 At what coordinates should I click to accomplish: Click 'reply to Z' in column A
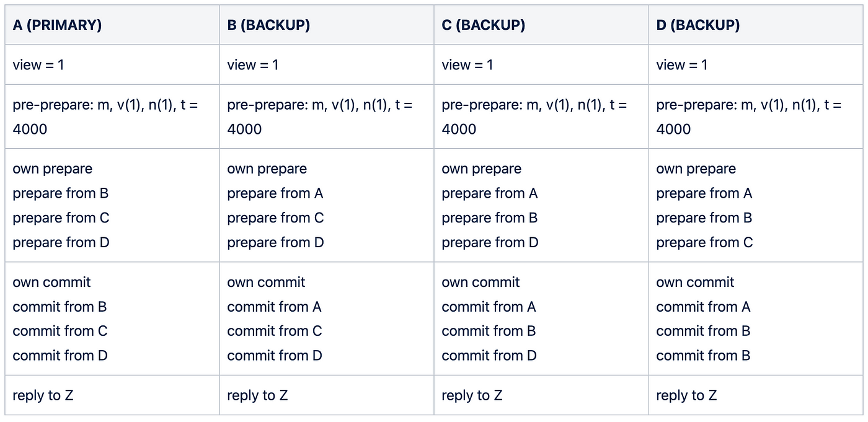43,395
